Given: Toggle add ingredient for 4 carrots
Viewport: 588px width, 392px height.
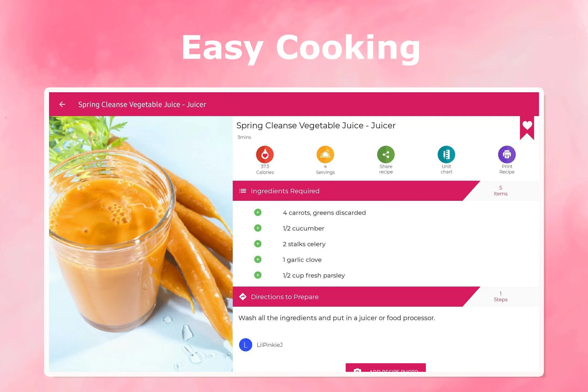Looking at the screenshot, I should pos(257,212).
